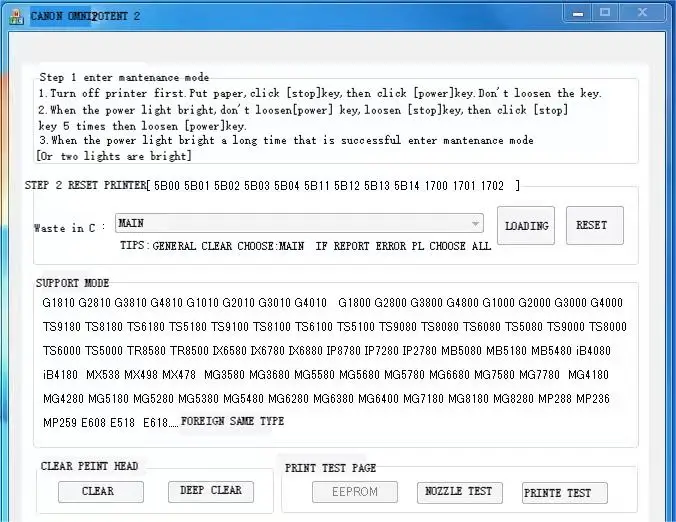Click the RESET button
This screenshot has width=676, height=522.
595,225
